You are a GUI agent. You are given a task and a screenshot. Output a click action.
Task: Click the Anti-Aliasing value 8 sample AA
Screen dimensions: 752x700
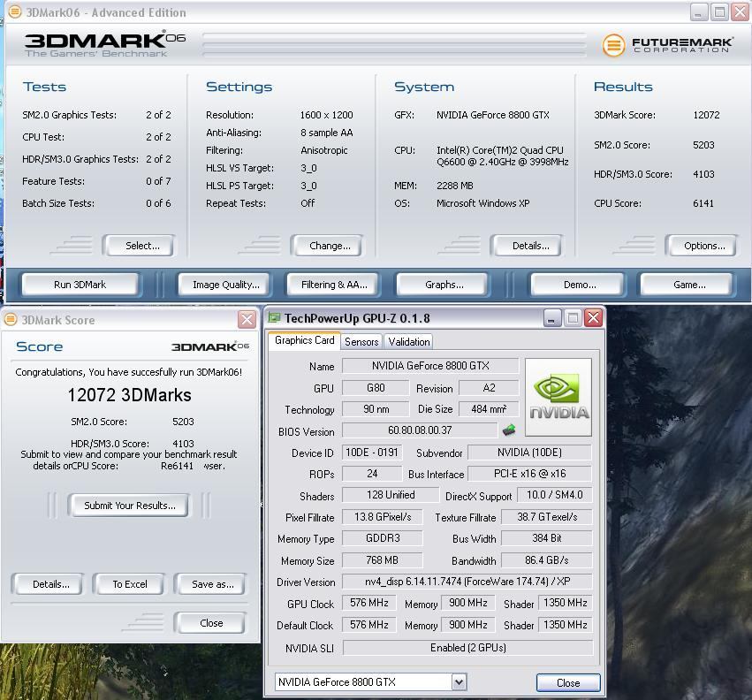coord(327,133)
